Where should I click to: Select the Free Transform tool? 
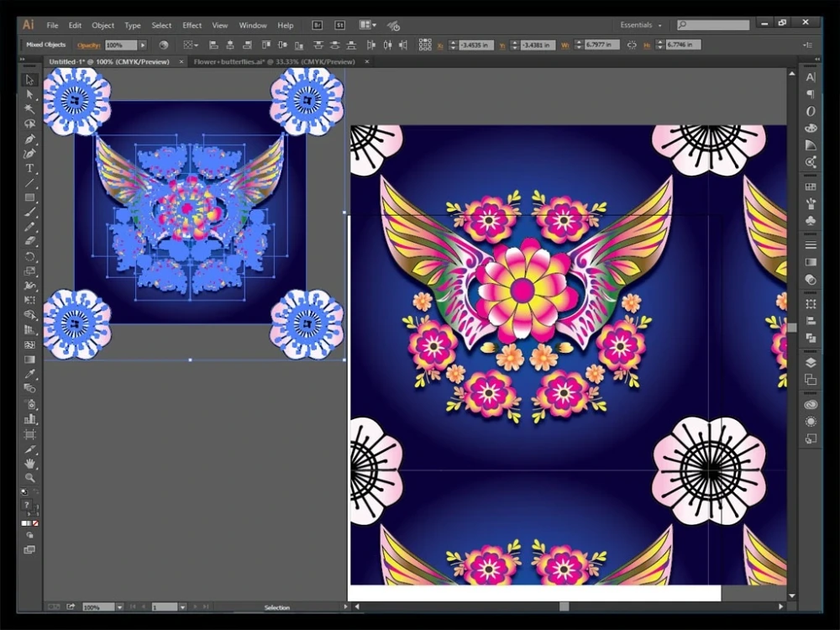point(29,300)
